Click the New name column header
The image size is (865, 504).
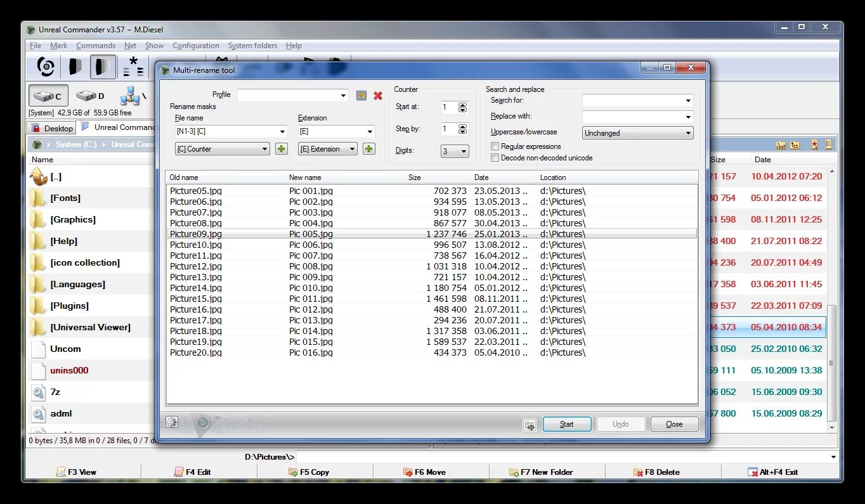(x=344, y=178)
